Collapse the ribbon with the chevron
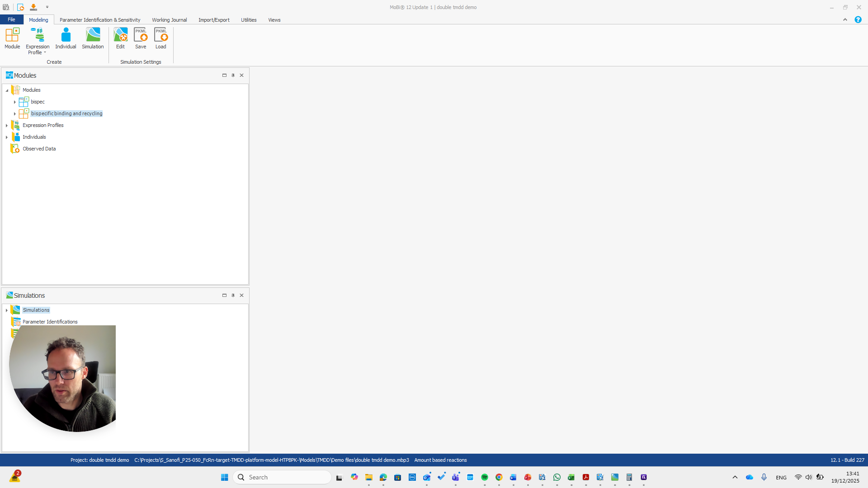This screenshot has width=868, height=488. (845, 20)
